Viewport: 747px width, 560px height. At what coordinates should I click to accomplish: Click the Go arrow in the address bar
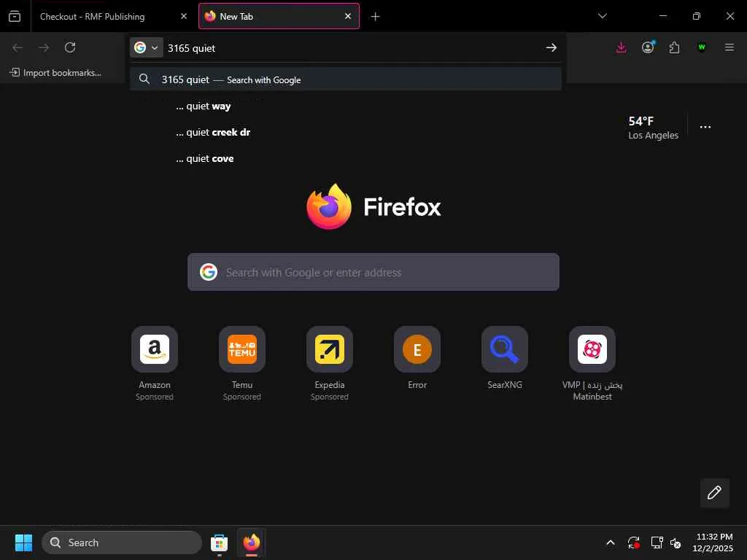click(551, 47)
